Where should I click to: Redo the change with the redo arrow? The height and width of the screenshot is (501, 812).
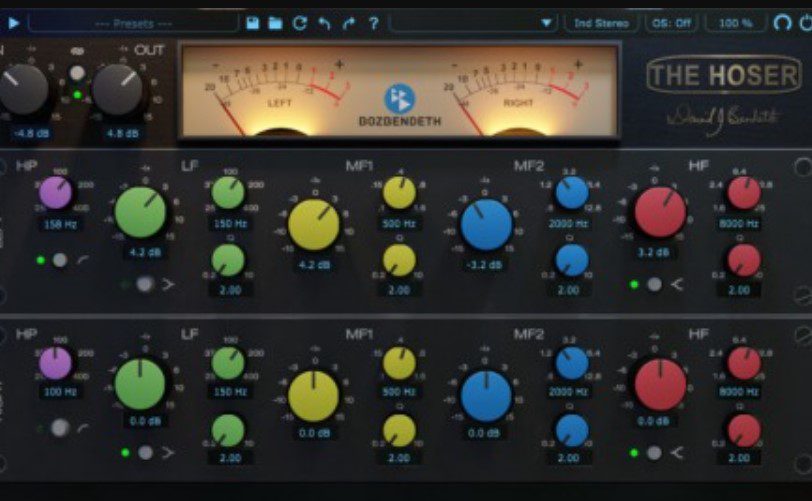click(349, 23)
